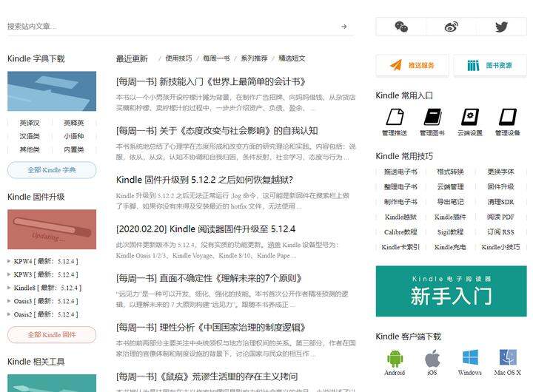Open the 订阅 RSS tip link
This screenshot has height=392, width=533.
tap(500, 232)
